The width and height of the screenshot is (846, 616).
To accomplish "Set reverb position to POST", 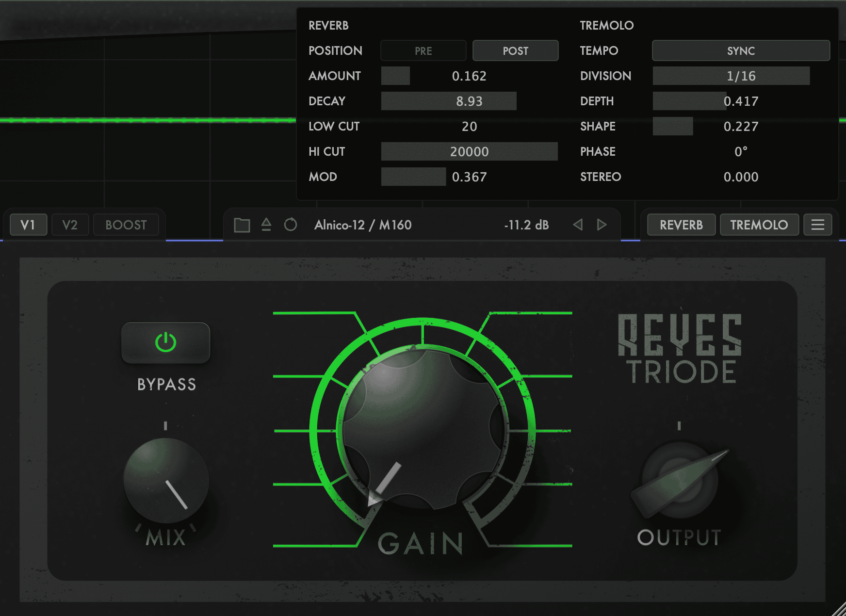I will [x=515, y=50].
